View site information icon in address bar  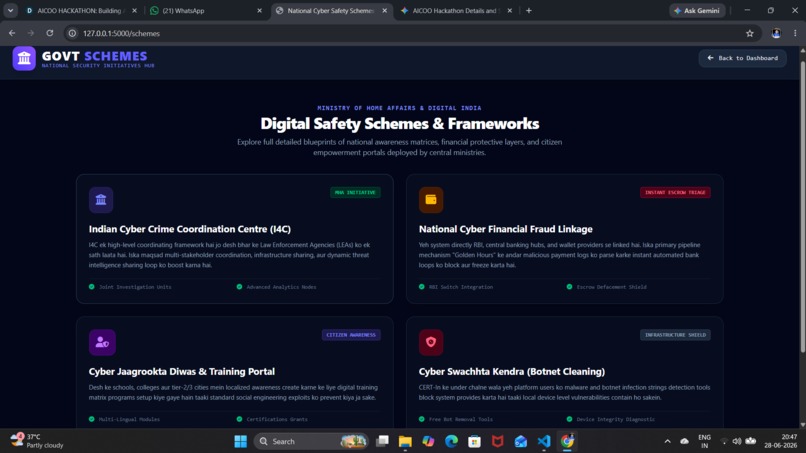(x=72, y=33)
